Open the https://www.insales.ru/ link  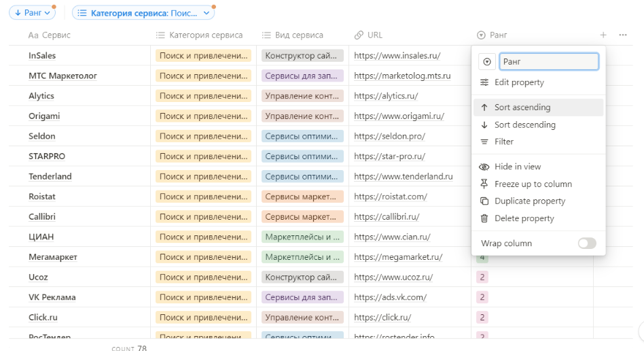click(397, 56)
